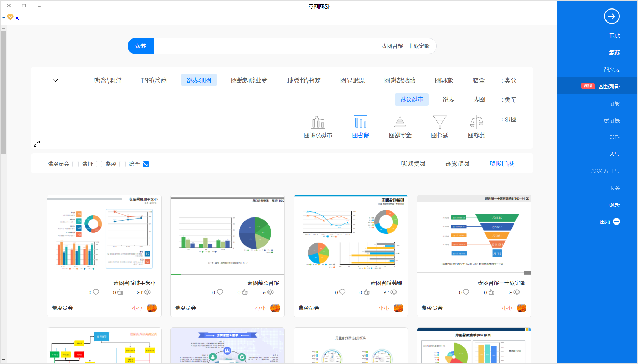
Task: Select the 比较图 scale shape icon
Action: tap(476, 122)
